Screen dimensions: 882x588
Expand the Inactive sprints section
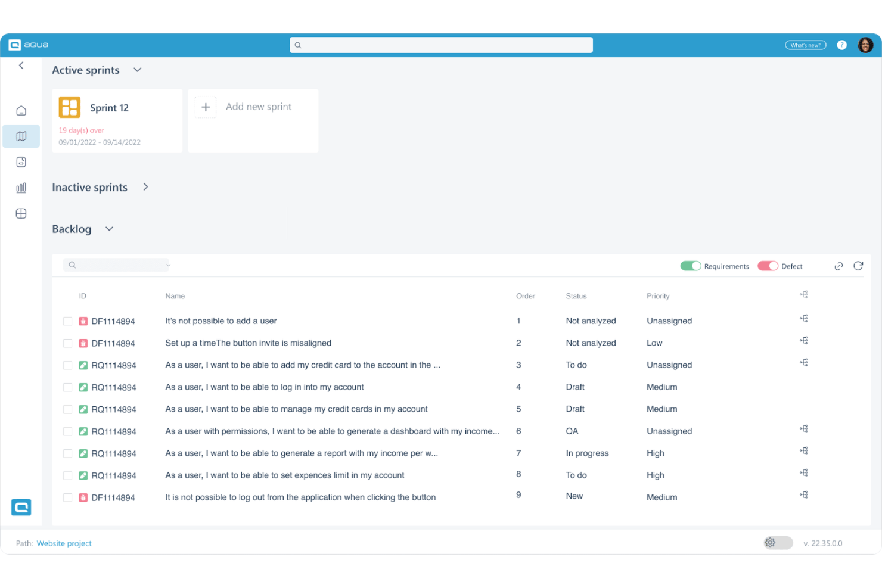[145, 187]
